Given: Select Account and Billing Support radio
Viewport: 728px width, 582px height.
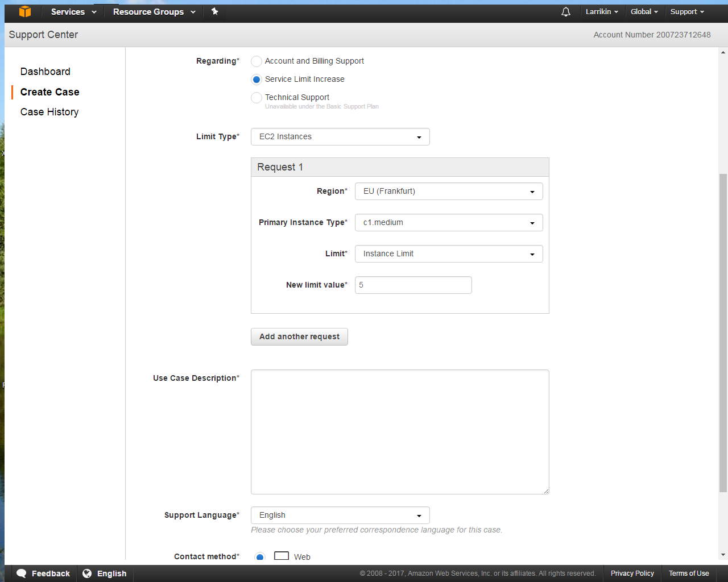Looking at the screenshot, I should pos(257,61).
